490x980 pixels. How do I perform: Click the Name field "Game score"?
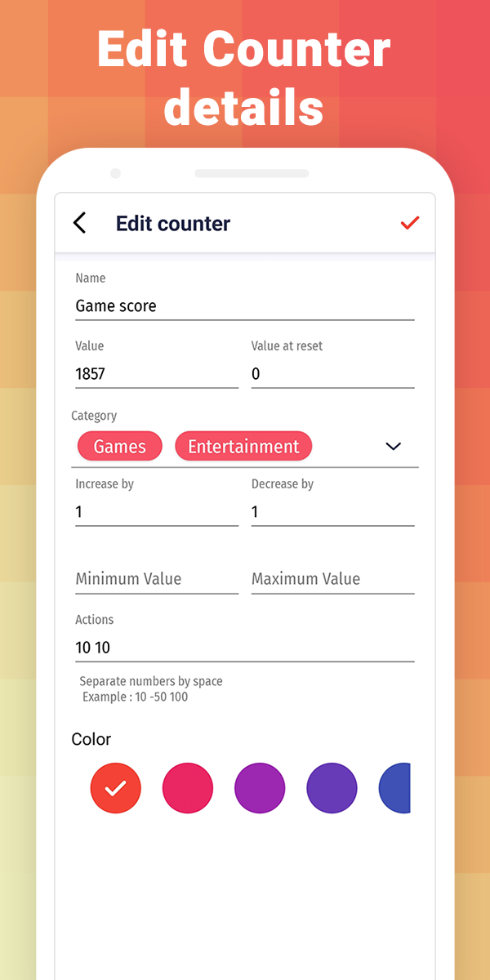[244, 306]
